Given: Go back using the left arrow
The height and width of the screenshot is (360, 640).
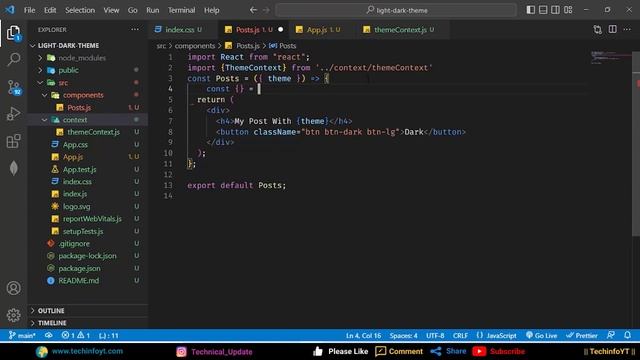Looking at the screenshot, I should [253, 10].
